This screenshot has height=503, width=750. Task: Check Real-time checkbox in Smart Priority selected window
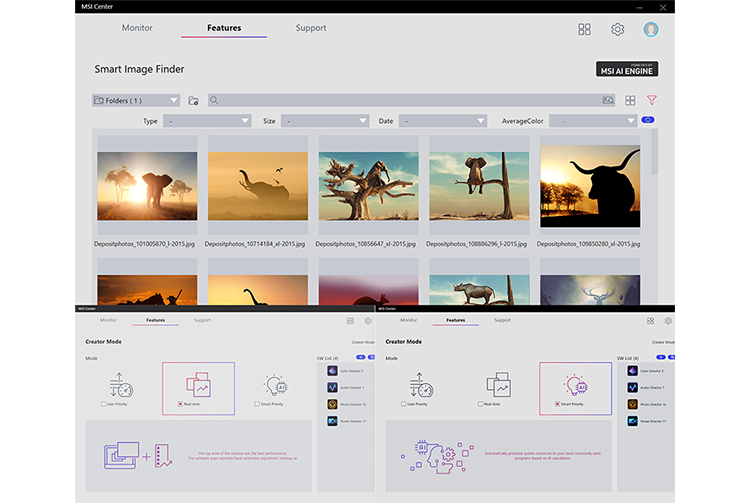480,404
